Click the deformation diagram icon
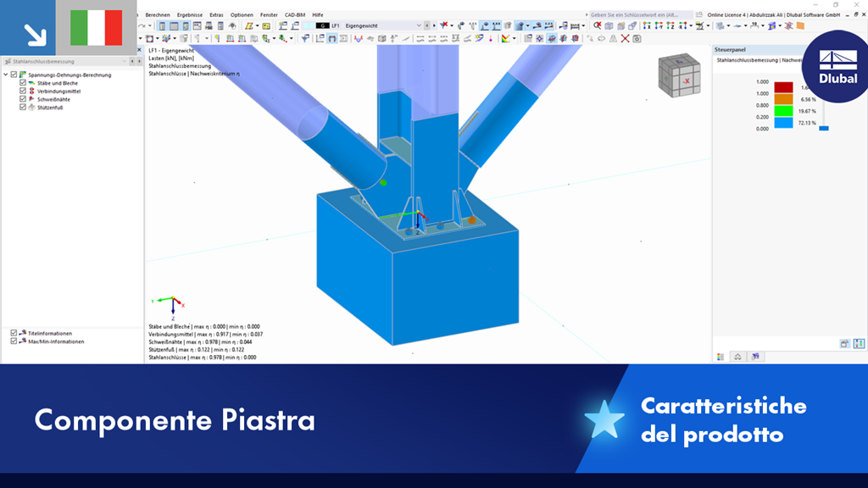The image size is (868, 488). 359,38
